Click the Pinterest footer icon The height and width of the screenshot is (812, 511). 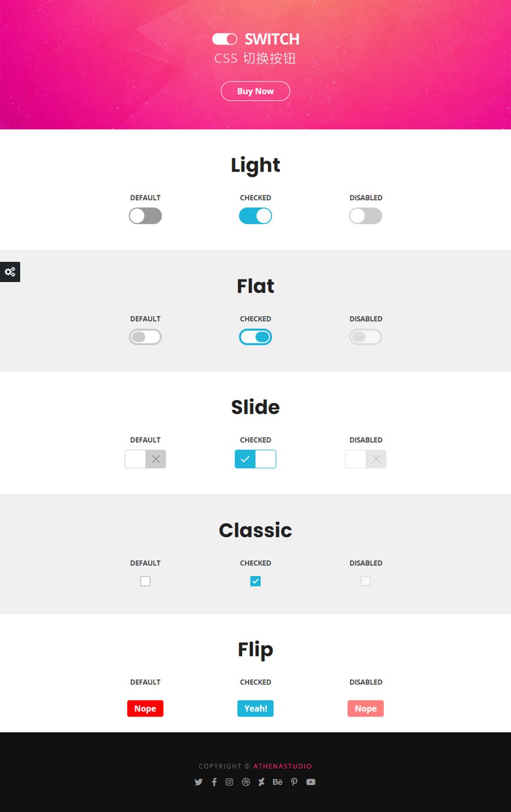point(294,782)
